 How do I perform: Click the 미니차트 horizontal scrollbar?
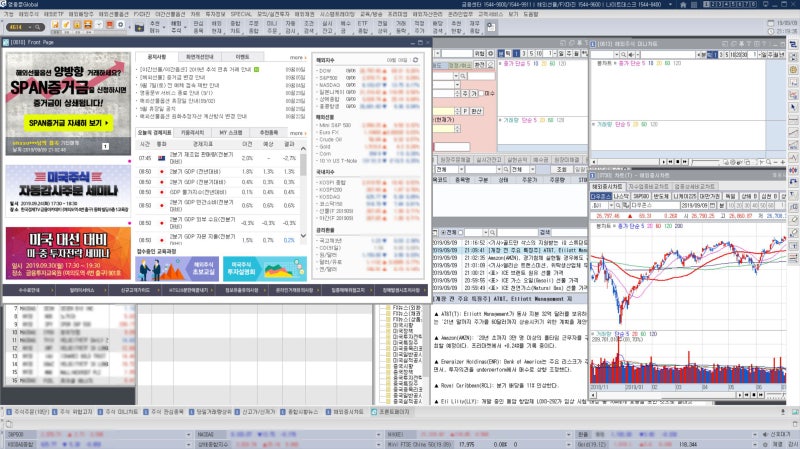click(x=625, y=162)
